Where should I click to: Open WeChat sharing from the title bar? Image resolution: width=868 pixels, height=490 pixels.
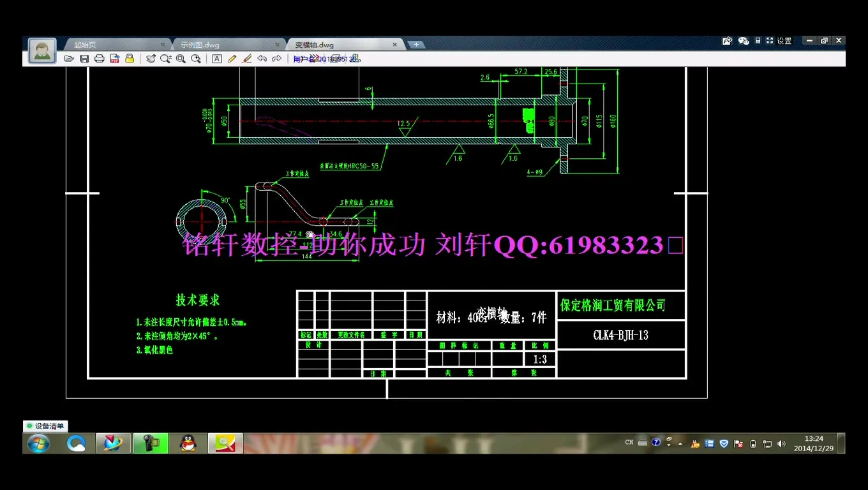(743, 41)
